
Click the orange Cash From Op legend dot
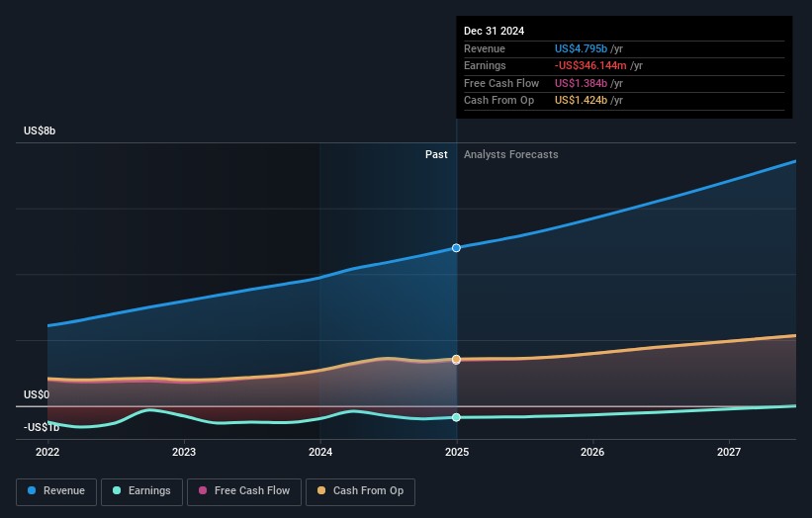pos(322,491)
